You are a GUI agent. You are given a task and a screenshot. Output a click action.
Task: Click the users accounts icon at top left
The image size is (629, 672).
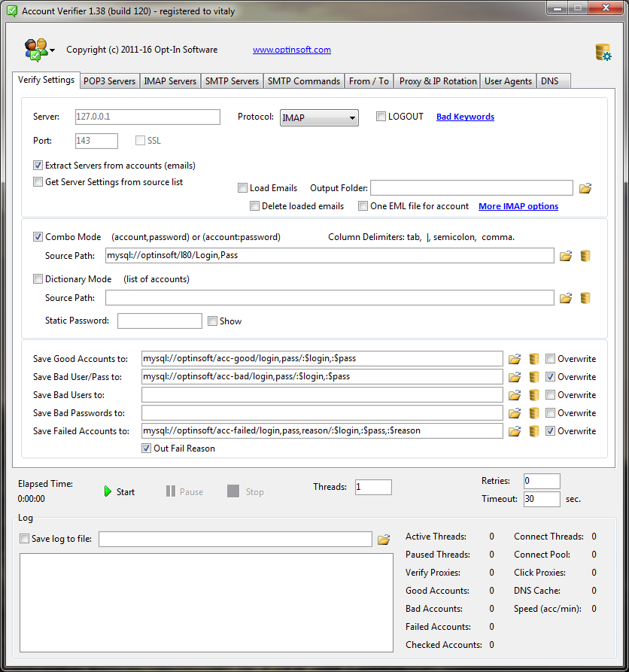[35, 50]
